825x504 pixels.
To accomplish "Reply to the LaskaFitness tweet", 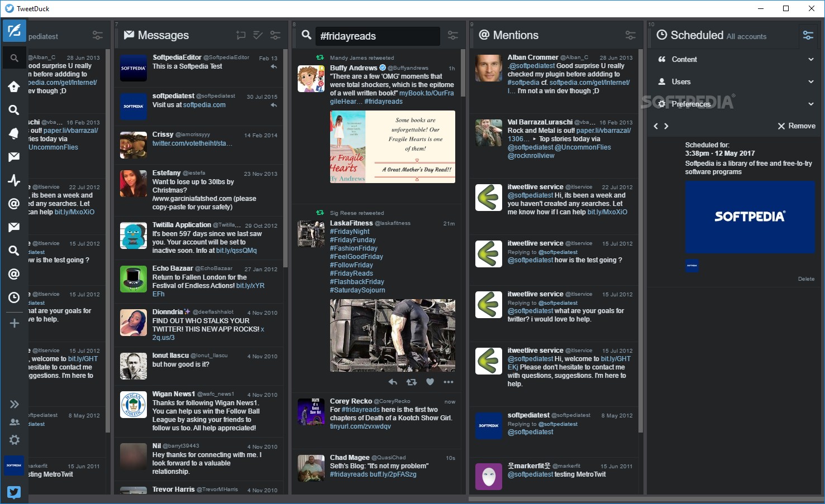I will coord(393,382).
